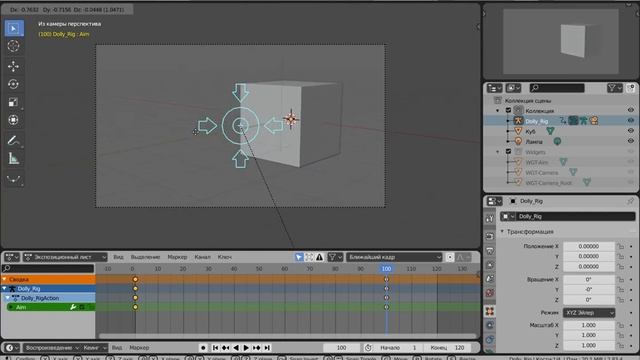Image resolution: width=640 pixels, height=360 pixels.
Task: Open the dope sheet Вид menu
Action: tap(118, 257)
